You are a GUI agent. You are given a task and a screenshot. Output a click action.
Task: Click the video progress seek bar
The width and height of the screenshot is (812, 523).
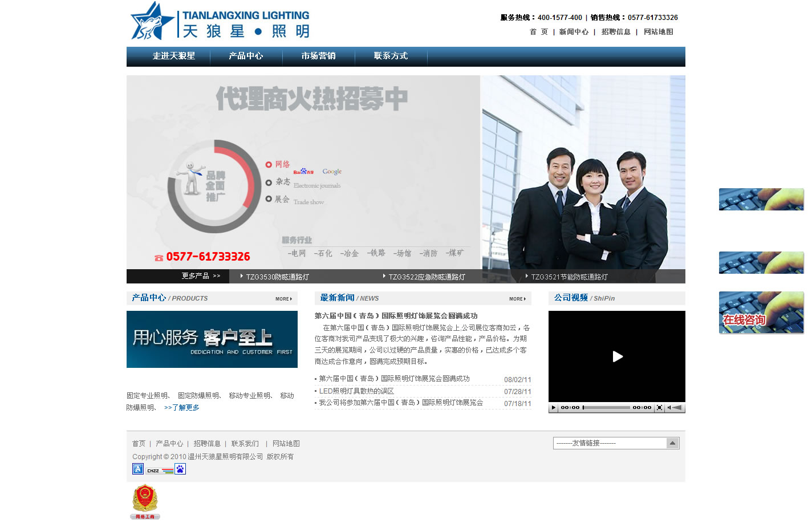606,408
